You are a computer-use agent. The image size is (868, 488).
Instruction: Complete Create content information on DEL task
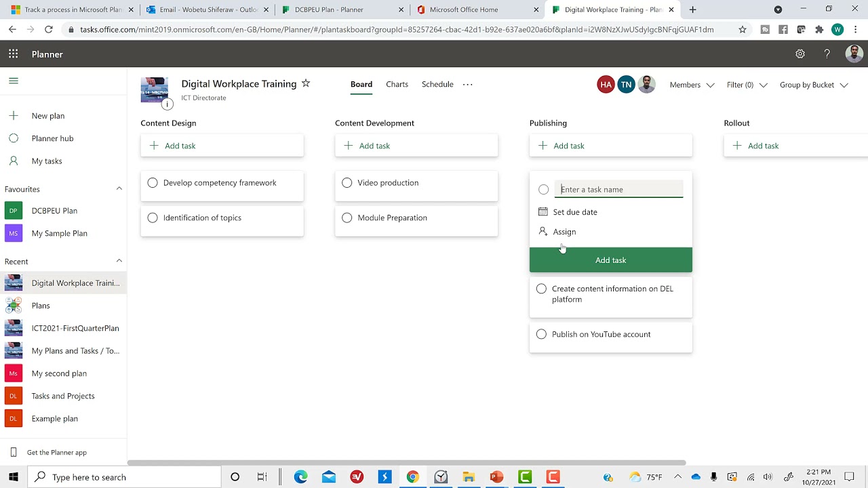[541, 289]
